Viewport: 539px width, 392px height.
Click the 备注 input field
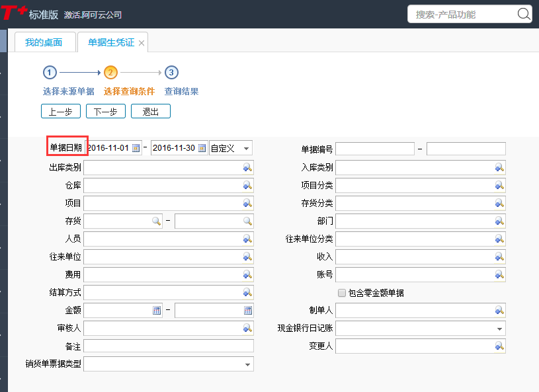(169, 346)
